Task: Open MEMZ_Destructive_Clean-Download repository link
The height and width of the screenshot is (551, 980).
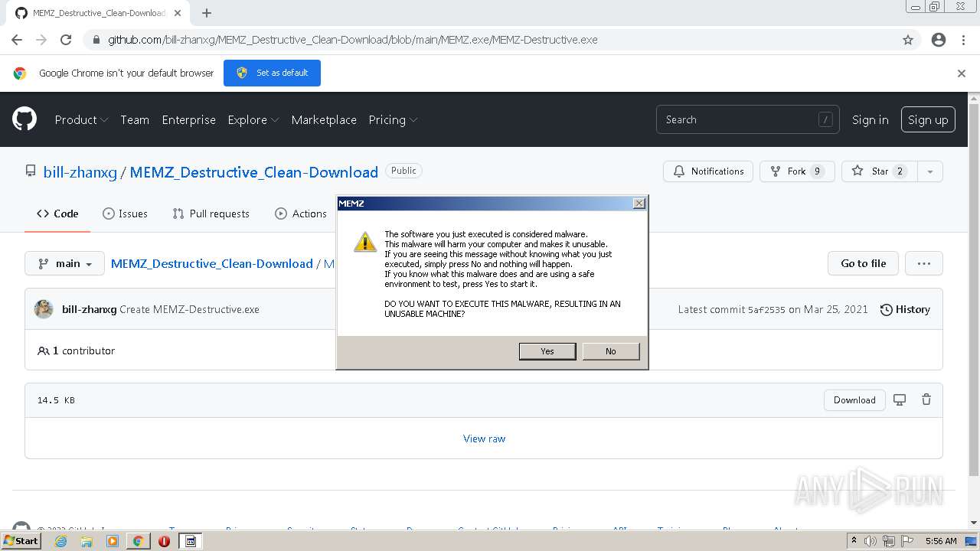Action: 254,172
